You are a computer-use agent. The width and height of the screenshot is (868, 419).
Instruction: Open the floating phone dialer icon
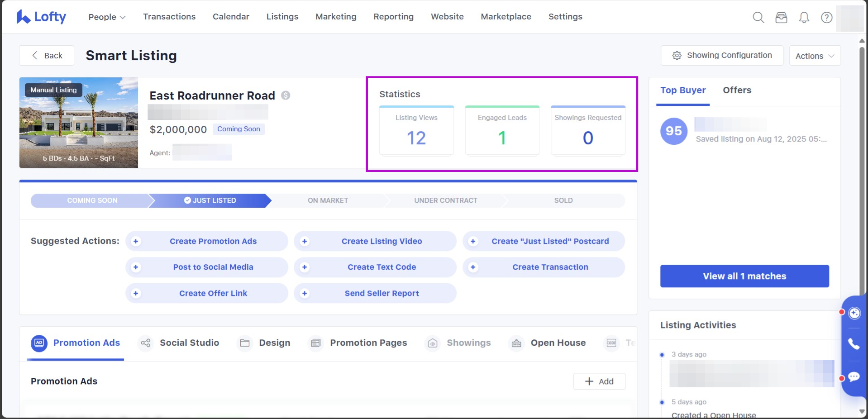(x=854, y=344)
